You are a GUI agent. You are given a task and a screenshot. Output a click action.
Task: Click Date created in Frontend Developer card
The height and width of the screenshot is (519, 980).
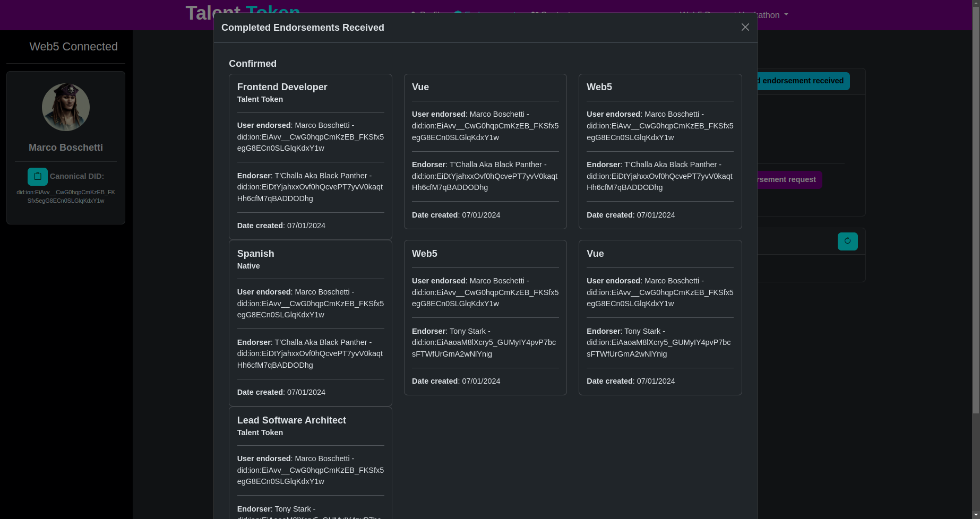tap(281, 226)
